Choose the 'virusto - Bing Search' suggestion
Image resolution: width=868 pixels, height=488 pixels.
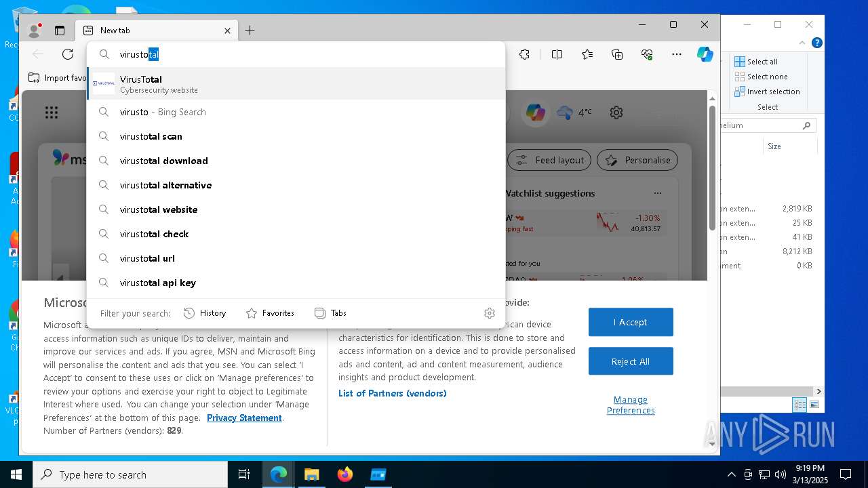(x=296, y=112)
